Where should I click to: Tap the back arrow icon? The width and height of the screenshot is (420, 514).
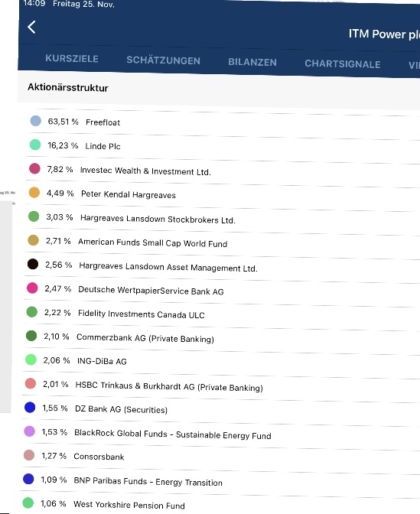pyautogui.click(x=31, y=28)
